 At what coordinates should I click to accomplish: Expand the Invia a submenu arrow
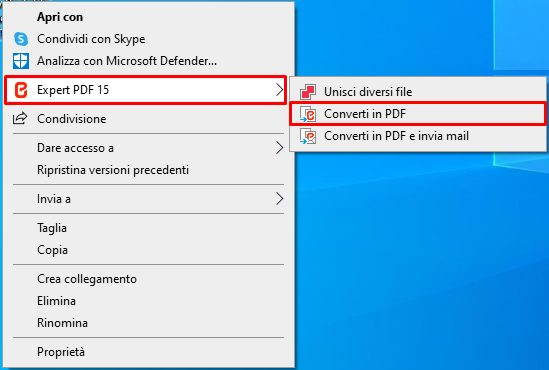tap(279, 199)
